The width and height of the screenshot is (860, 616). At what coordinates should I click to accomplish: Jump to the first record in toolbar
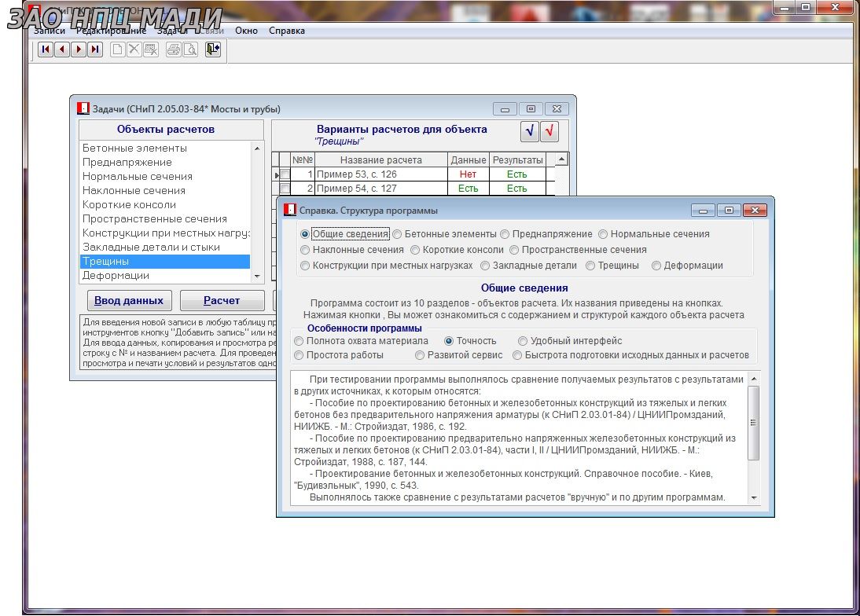pos(46,49)
